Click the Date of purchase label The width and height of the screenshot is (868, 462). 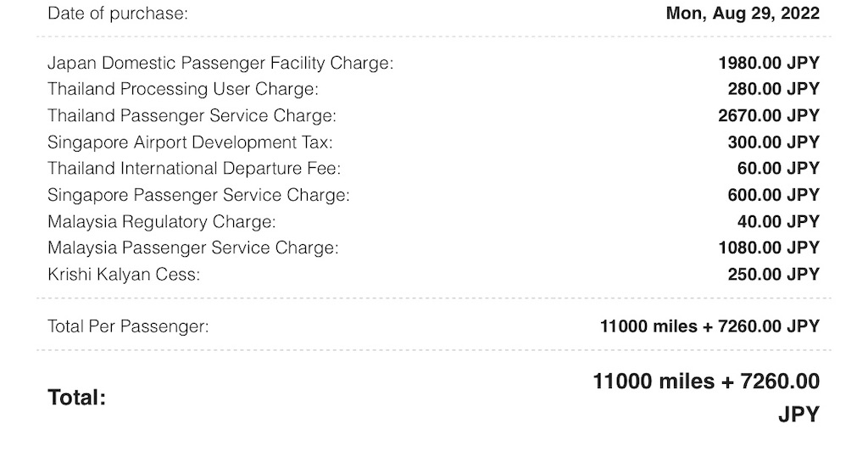pos(118,14)
